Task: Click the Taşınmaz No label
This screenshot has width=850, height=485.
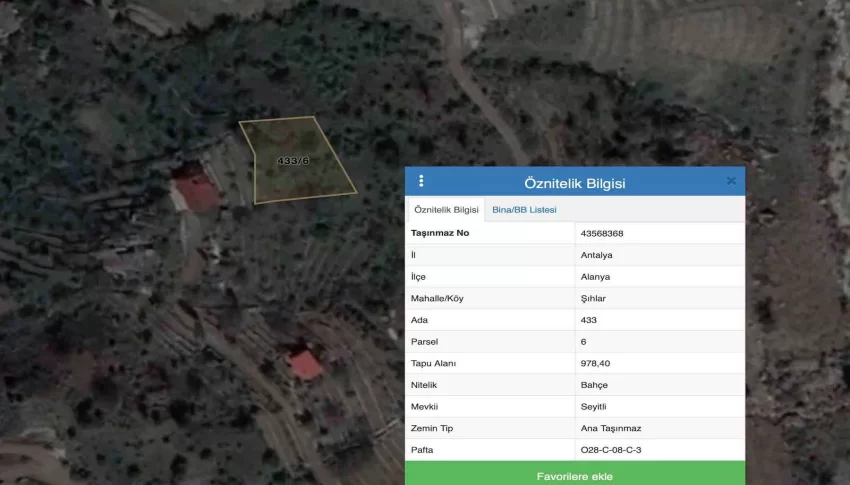Action: (x=440, y=233)
